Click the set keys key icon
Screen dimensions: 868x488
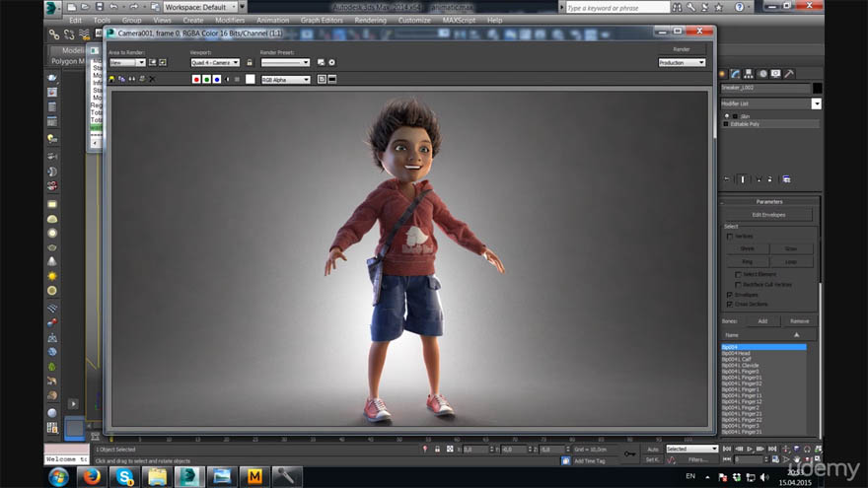(630, 453)
